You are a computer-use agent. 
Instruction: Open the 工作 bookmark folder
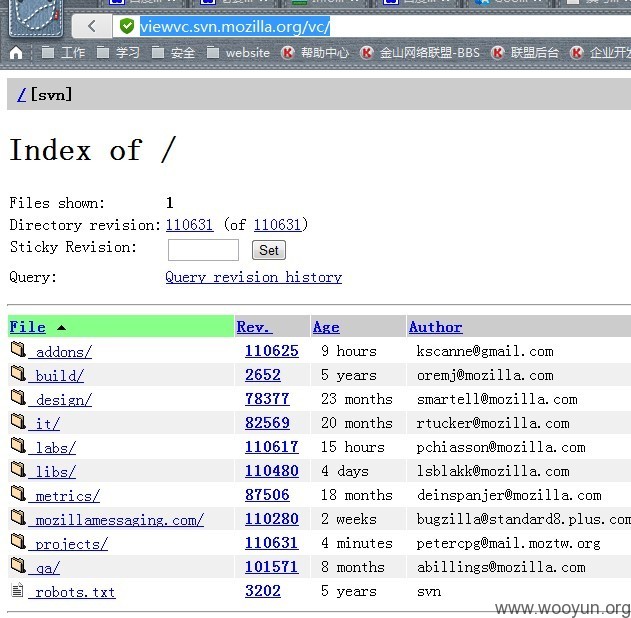(63, 53)
